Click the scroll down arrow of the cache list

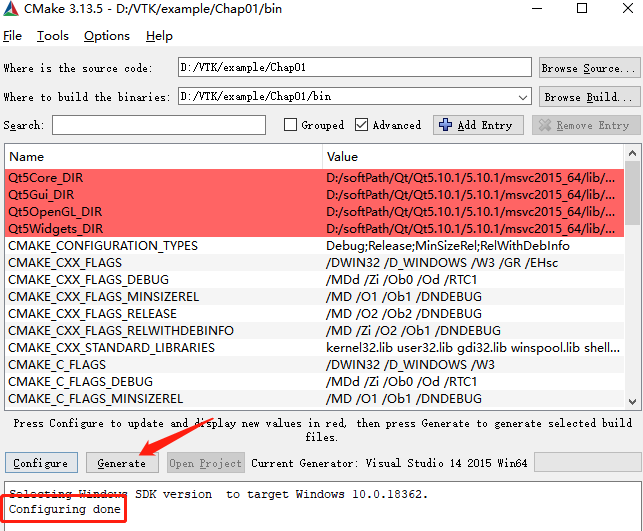632,401
